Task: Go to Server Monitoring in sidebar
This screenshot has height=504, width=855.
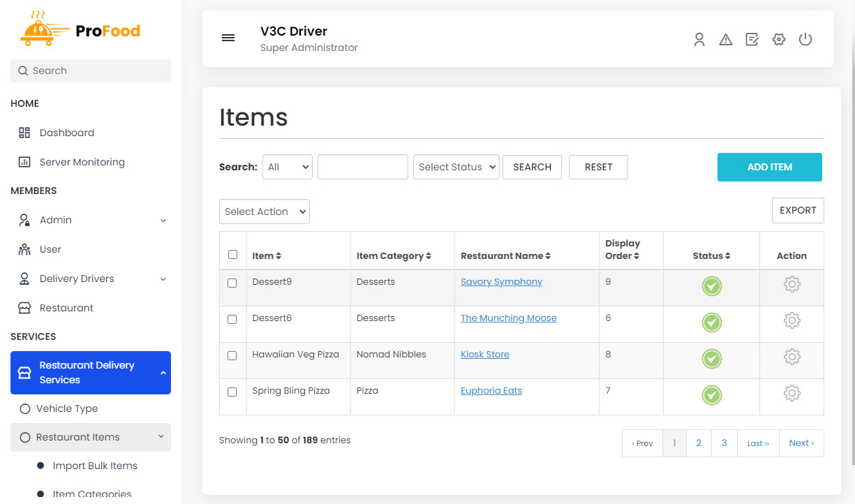Action: click(82, 162)
